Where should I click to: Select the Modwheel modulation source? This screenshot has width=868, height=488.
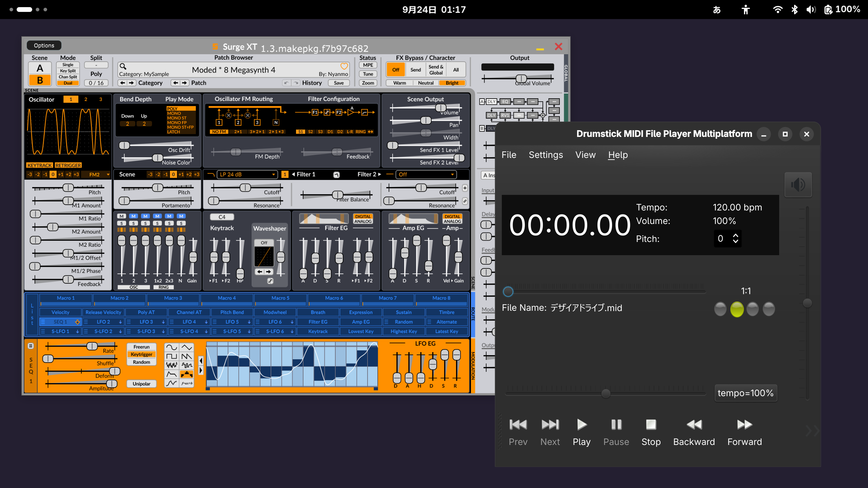click(x=275, y=312)
